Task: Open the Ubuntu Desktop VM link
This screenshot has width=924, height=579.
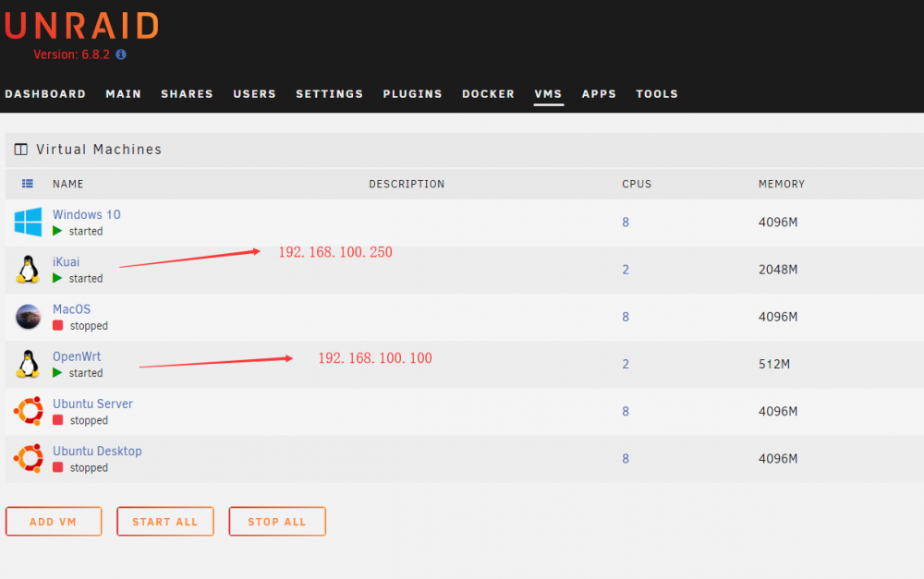Action: tap(97, 451)
